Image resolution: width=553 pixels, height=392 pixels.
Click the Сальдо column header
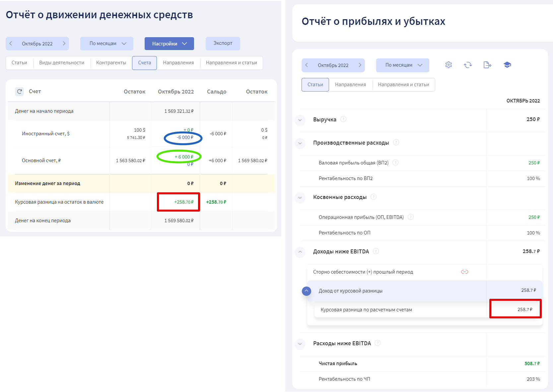(x=217, y=92)
